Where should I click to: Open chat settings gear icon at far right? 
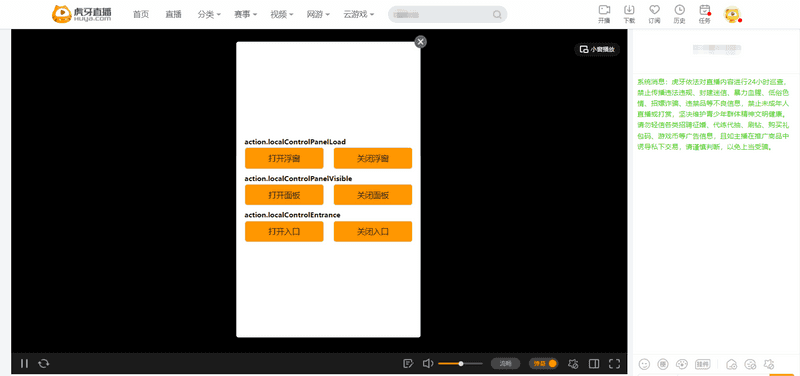[x=769, y=364]
